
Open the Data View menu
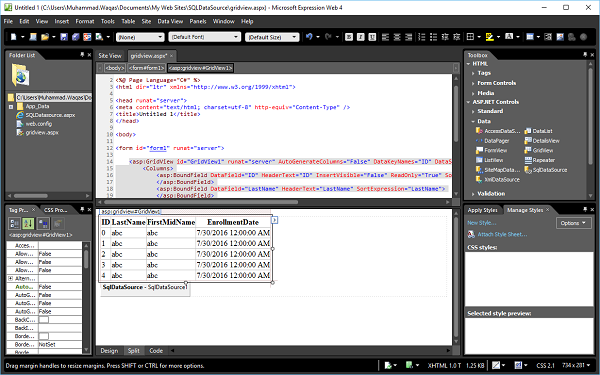pyautogui.click(x=170, y=21)
